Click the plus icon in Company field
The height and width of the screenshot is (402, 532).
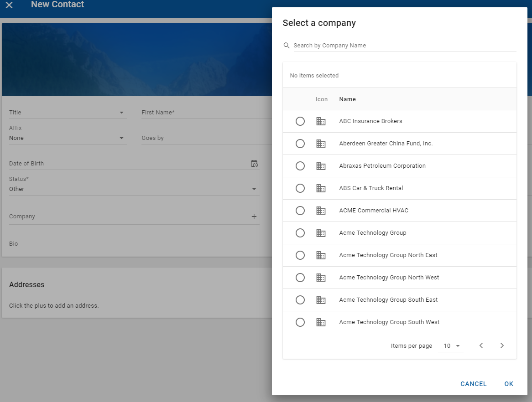tap(254, 216)
